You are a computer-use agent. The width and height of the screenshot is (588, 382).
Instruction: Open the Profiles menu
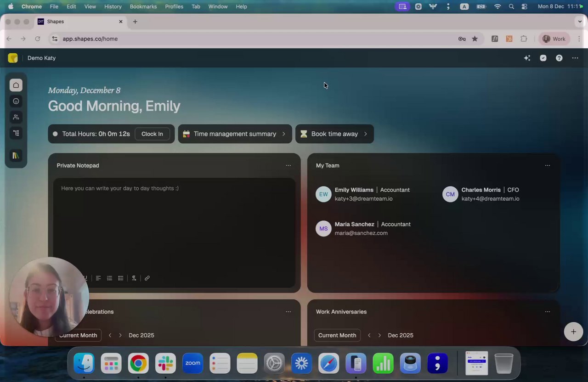(x=174, y=6)
